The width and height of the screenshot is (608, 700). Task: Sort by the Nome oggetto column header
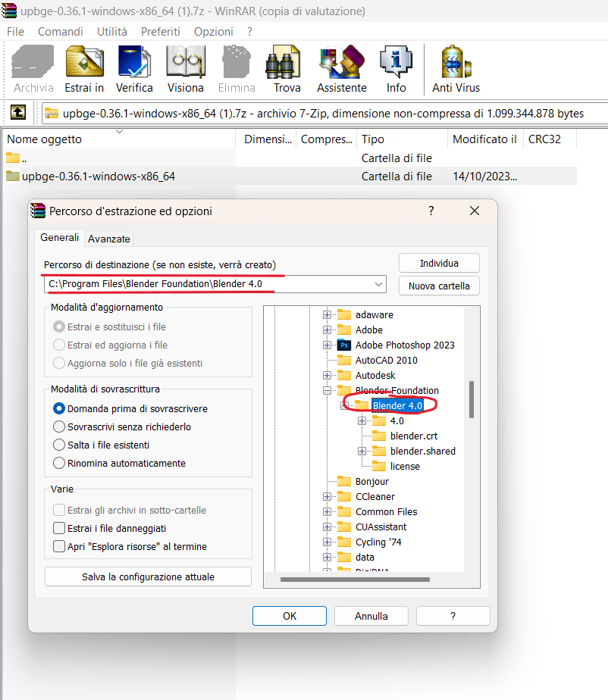[118, 139]
